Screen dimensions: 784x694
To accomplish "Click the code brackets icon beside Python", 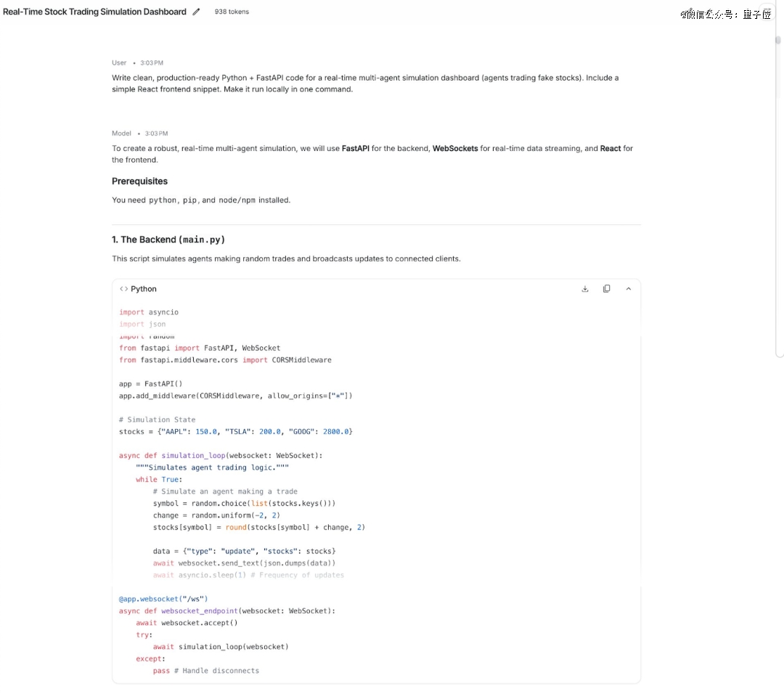I will tap(123, 289).
